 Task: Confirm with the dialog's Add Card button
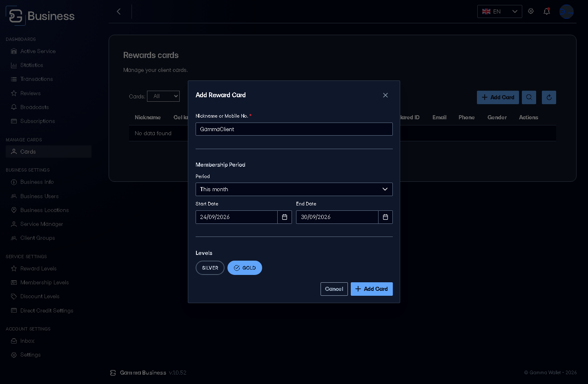[x=372, y=289]
